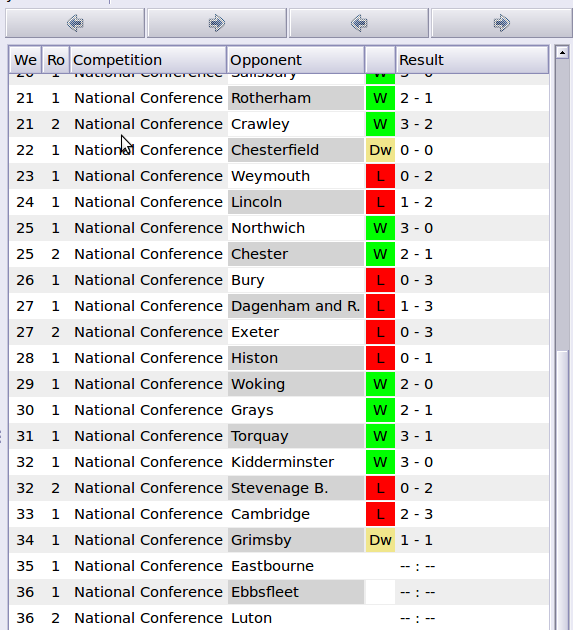573x630 pixels.
Task: Click the Result column header
Action: click(472, 60)
